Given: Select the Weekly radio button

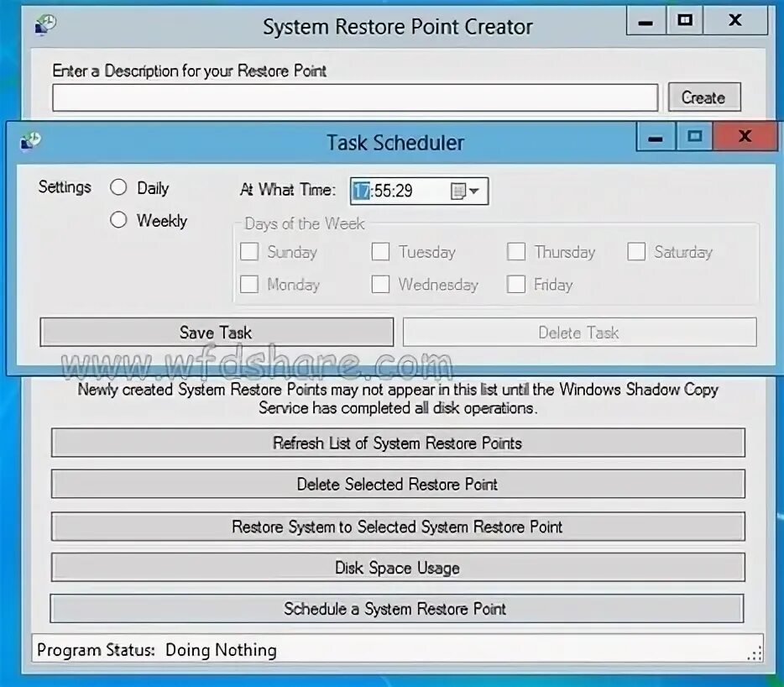Looking at the screenshot, I should click(118, 220).
